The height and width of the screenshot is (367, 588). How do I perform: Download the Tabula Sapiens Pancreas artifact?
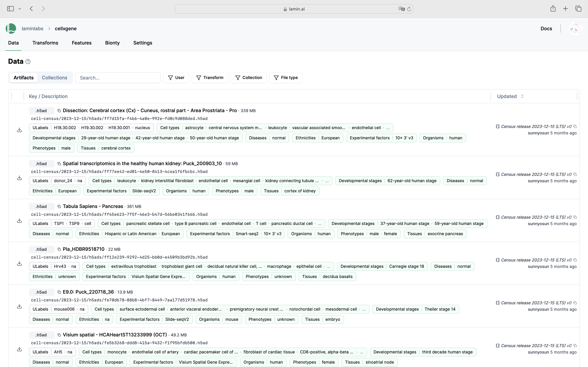19,221
